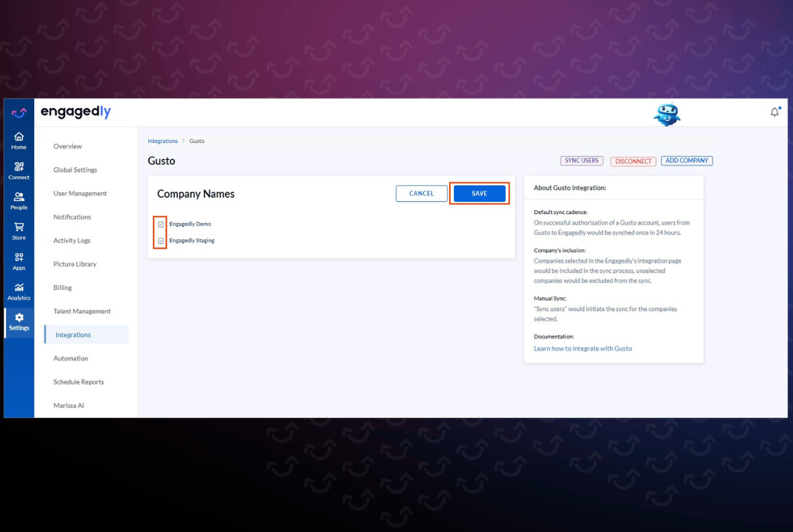Click the About Gusto Integration heading
Screen dimensions: 793x532
pos(569,187)
